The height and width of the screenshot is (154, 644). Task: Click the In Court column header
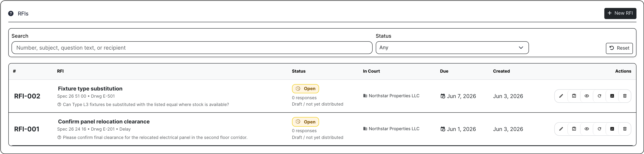click(371, 71)
